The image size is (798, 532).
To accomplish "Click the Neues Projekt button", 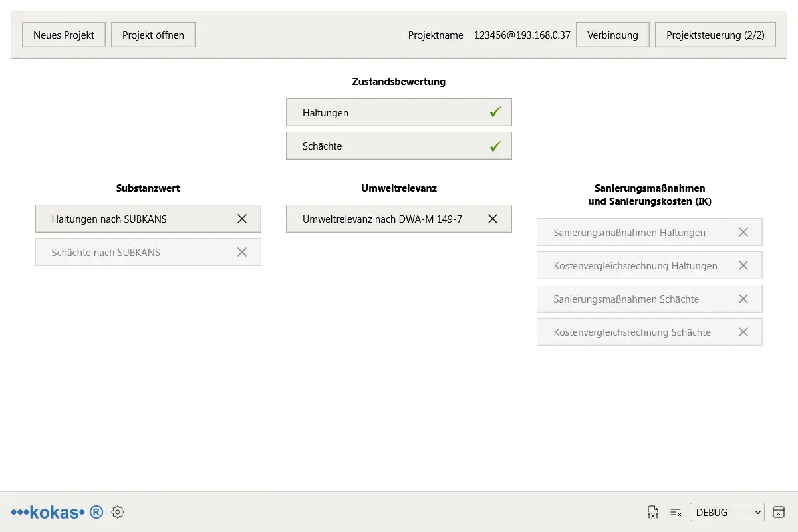I will pyautogui.click(x=64, y=35).
